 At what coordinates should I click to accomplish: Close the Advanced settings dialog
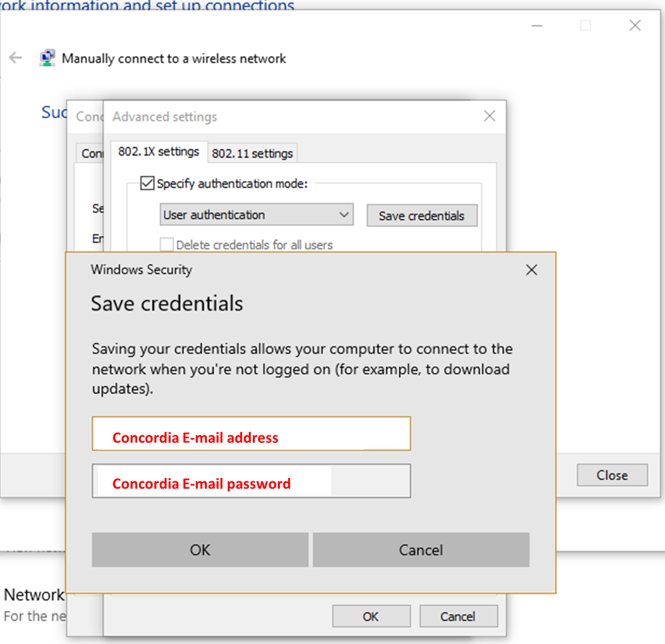[489, 116]
